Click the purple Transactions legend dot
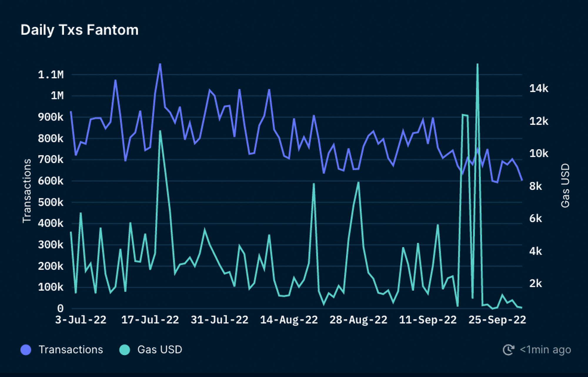 click(26, 350)
